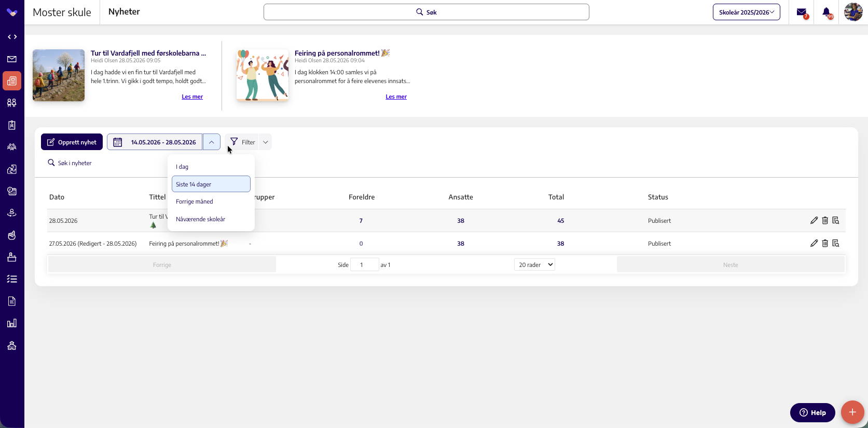Open the user profile avatar
The image size is (868, 428).
853,12
